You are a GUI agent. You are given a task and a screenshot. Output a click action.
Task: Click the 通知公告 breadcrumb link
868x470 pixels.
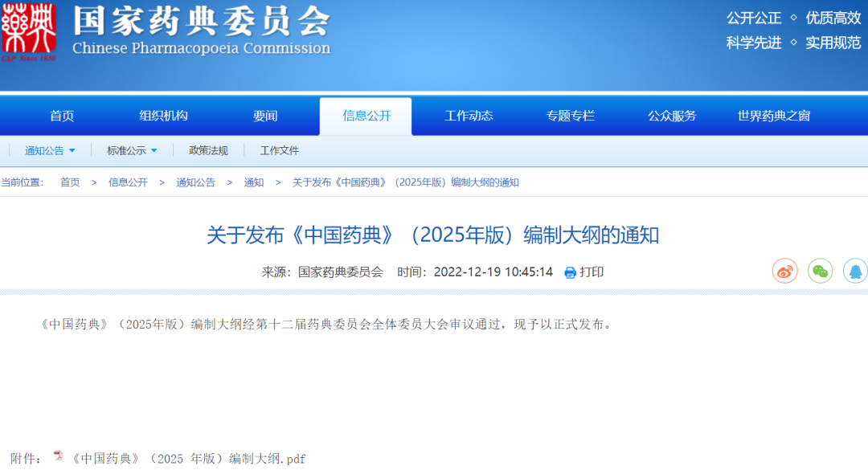click(x=195, y=182)
